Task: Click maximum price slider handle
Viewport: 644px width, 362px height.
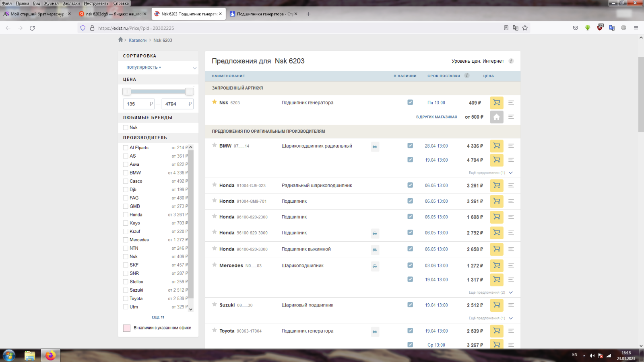Action: pos(190,92)
